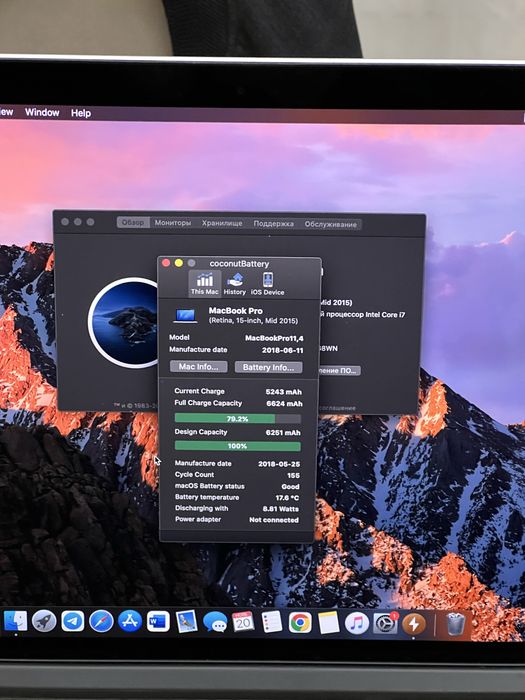Click Design Capacity value 6251 mAh
This screenshot has width=525, height=700.
pos(283,433)
